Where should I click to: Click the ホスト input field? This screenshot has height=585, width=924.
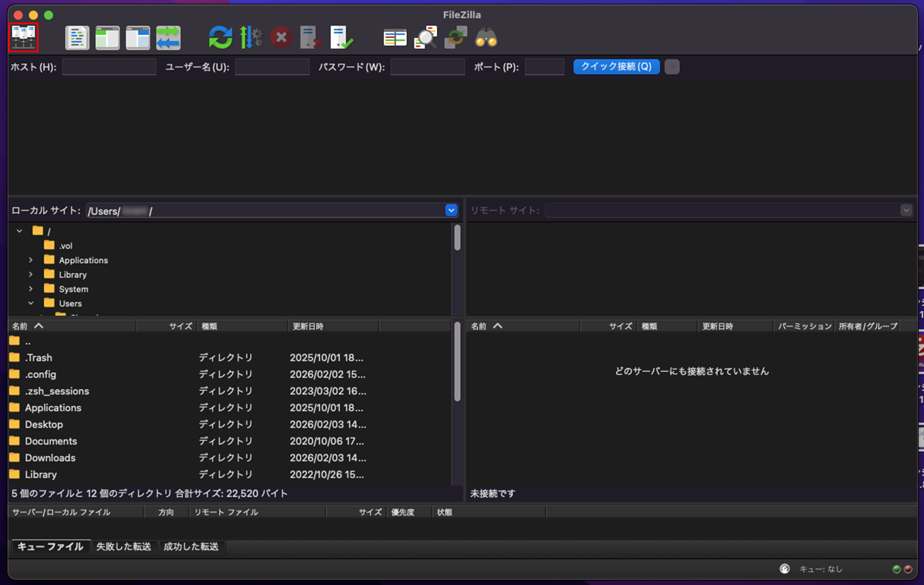109,67
